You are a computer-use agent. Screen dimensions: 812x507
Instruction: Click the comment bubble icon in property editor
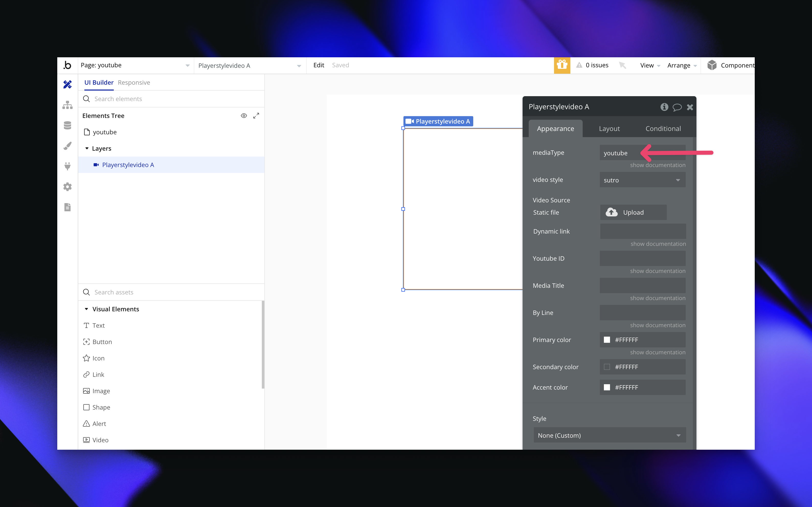[677, 107]
